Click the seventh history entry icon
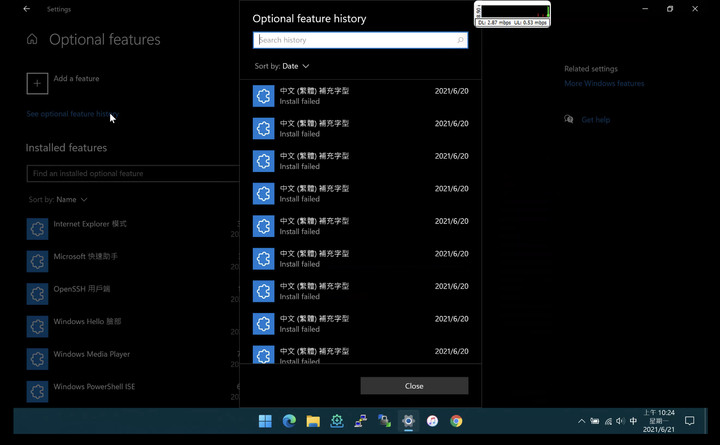 [x=264, y=292]
